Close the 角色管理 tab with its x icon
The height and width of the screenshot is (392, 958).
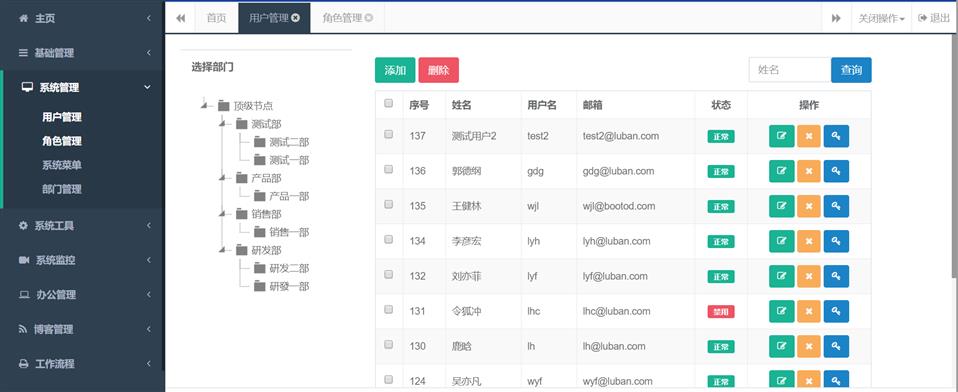(x=368, y=18)
